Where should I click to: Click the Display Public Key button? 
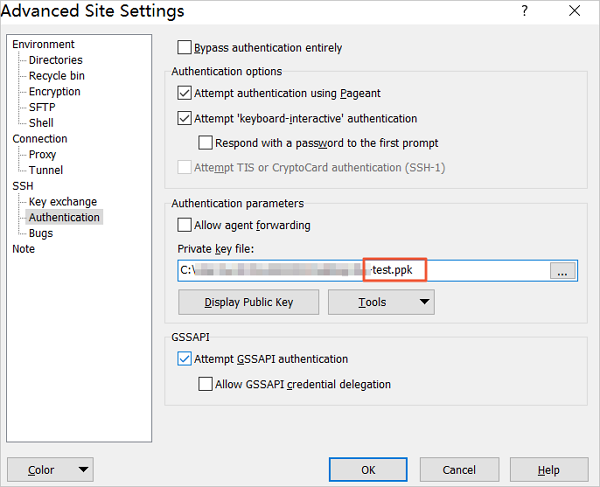tap(248, 302)
